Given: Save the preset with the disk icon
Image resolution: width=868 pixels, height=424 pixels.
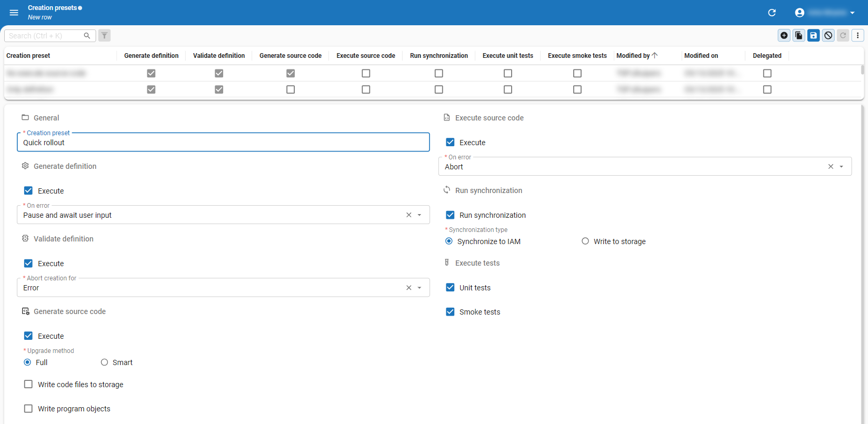Looking at the screenshot, I should click(814, 35).
